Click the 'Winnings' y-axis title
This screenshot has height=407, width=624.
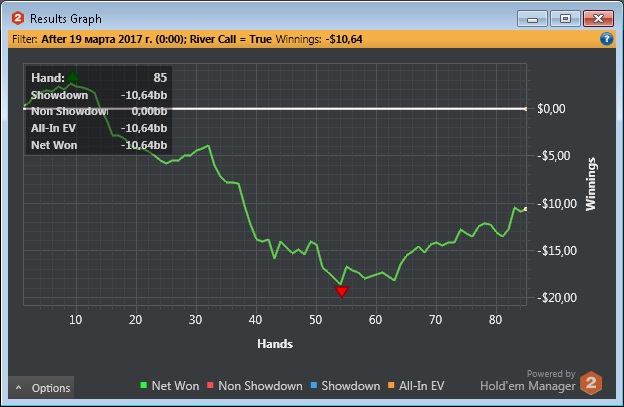pos(591,184)
